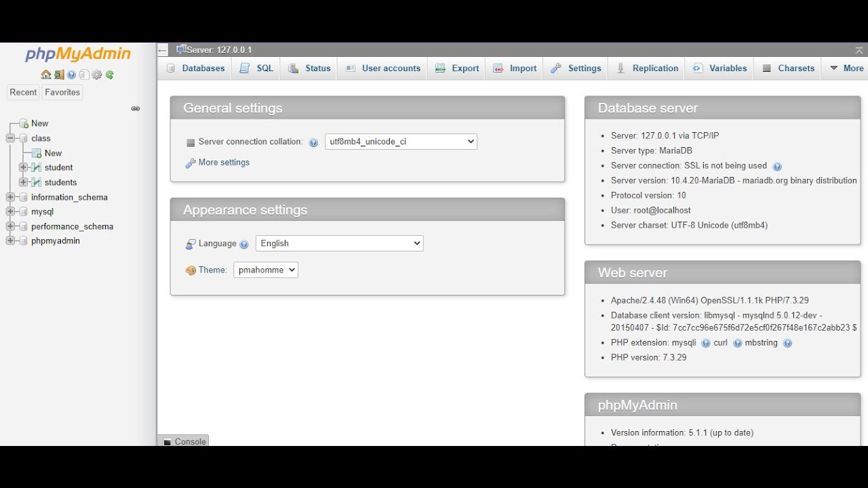Click the class database cylinder icon
This screenshot has height=488, width=868.
tap(24, 138)
